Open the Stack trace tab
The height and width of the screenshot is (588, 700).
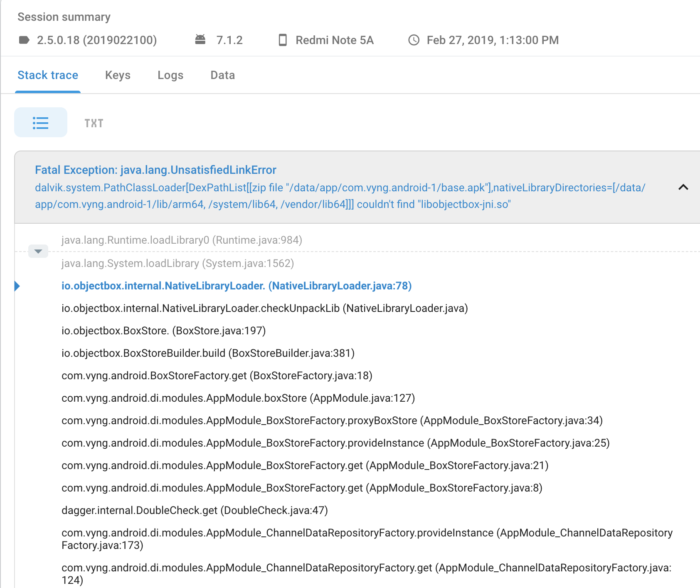tap(48, 75)
